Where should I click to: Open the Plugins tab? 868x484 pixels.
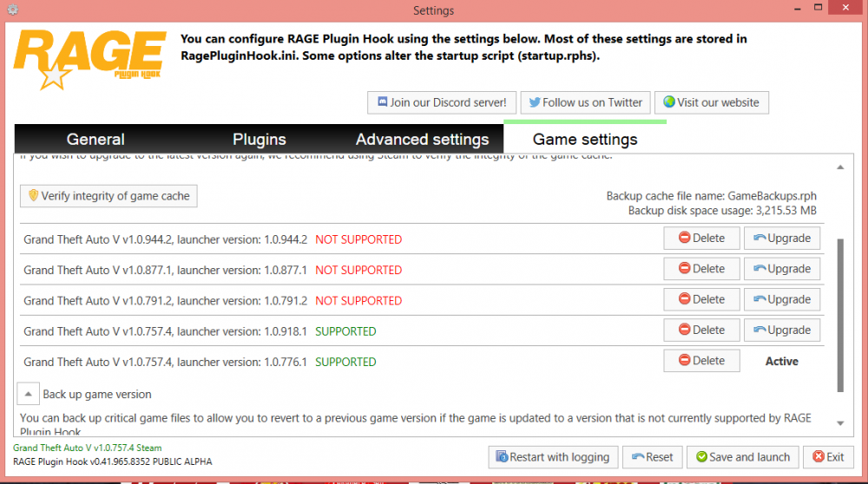click(x=259, y=140)
